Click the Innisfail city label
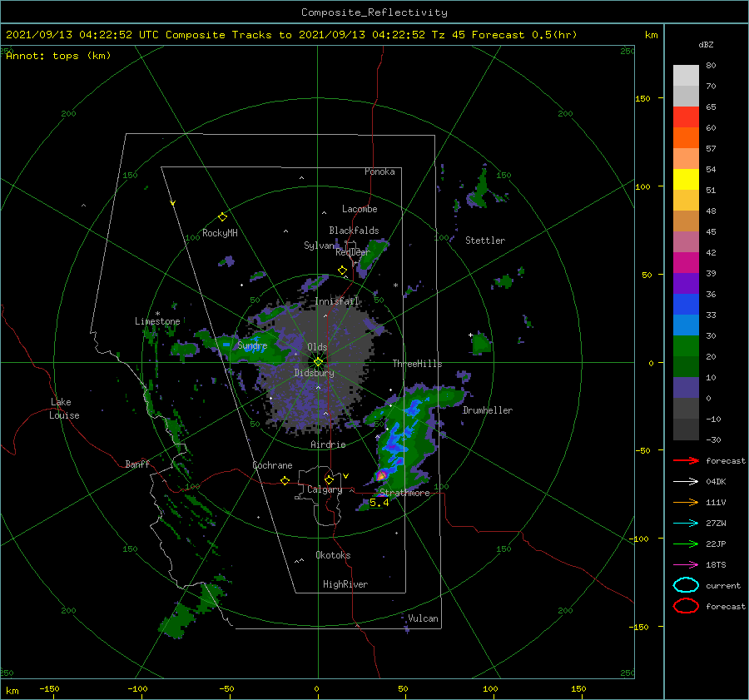Screen dimensions: 749x700 [337, 301]
